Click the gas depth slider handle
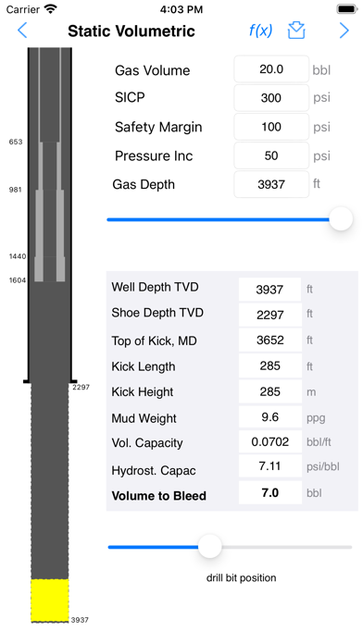This screenshot has width=363, height=644. point(341,219)
